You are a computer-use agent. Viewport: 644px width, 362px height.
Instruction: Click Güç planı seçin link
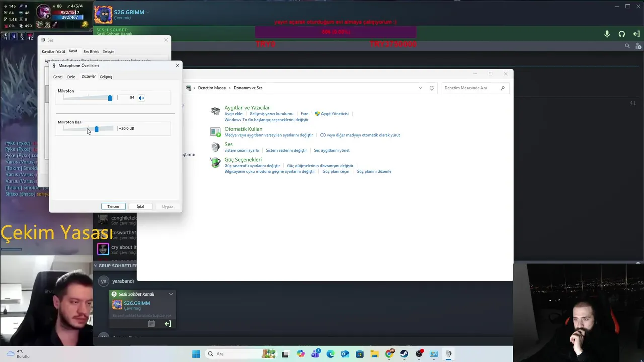click(x=336, y=171)
